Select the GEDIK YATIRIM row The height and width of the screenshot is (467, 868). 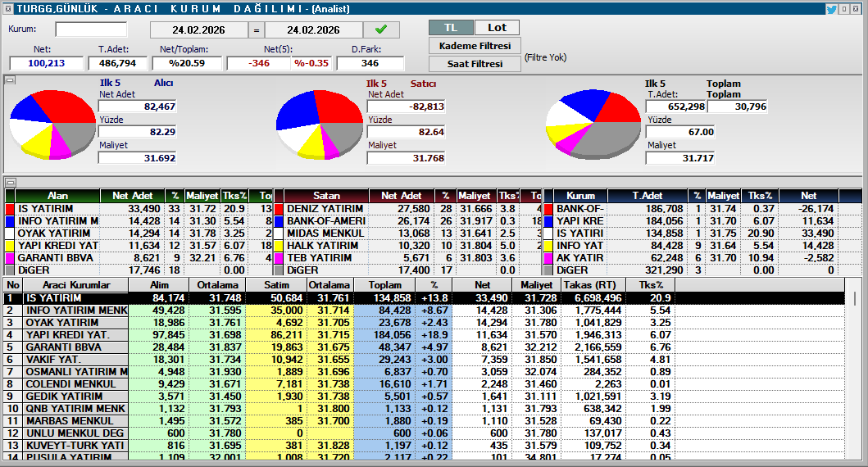(424, 397)
